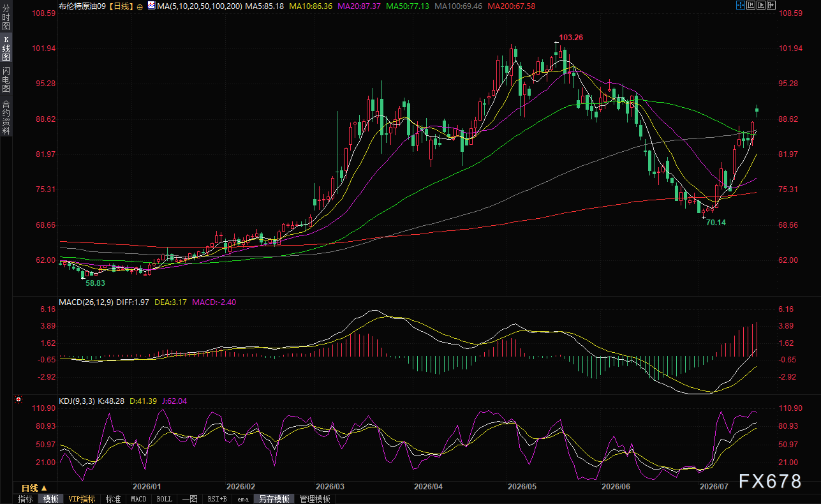Open the 合约资料 sidebar tab
Screen dimensions: 821x504
tap(6, 117)
